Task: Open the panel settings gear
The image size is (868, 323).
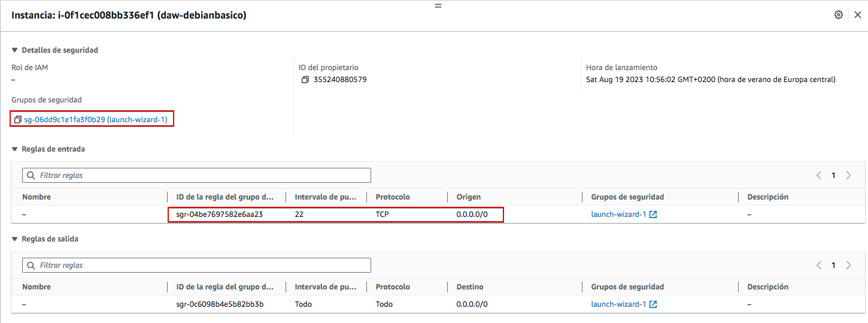Action: 839,15
